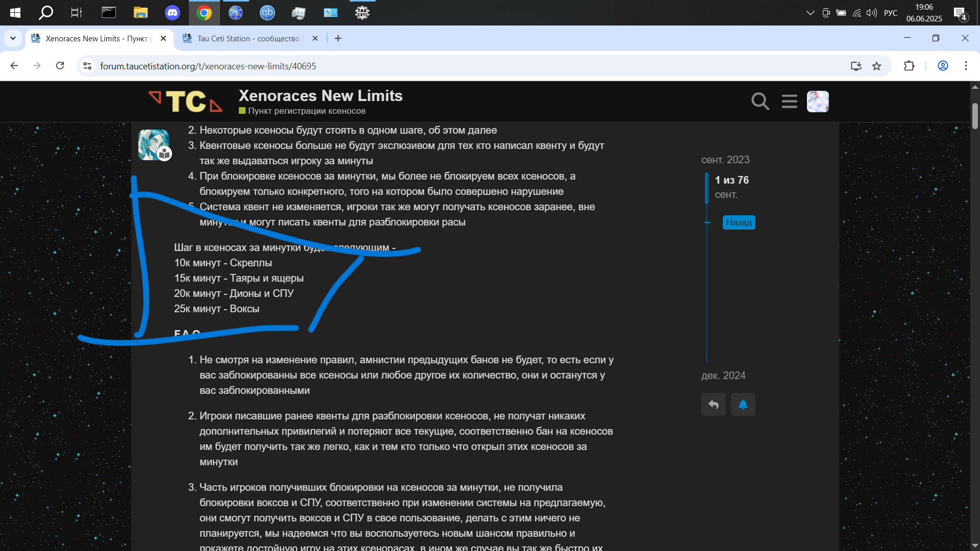
Task: Show hidden system tray icons chevron
Action: point(810,13)
